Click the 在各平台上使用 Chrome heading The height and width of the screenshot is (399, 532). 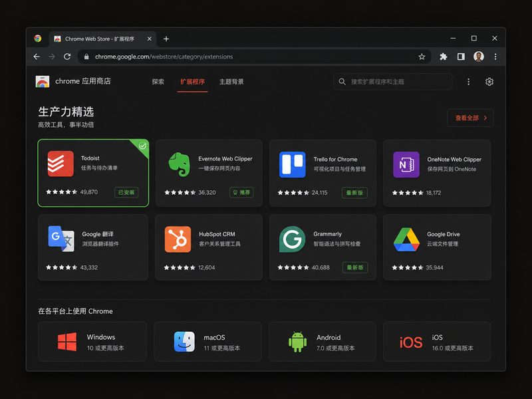[75, 311]
